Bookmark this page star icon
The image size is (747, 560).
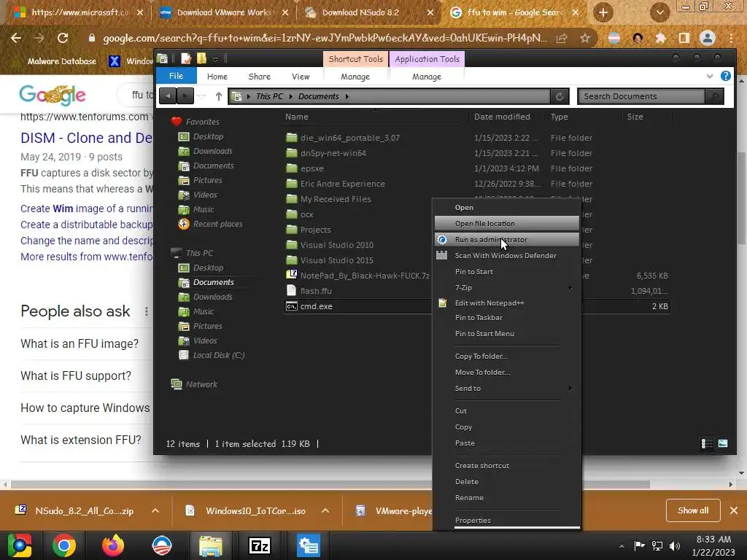pyautogui.click(x=585, y=39)
